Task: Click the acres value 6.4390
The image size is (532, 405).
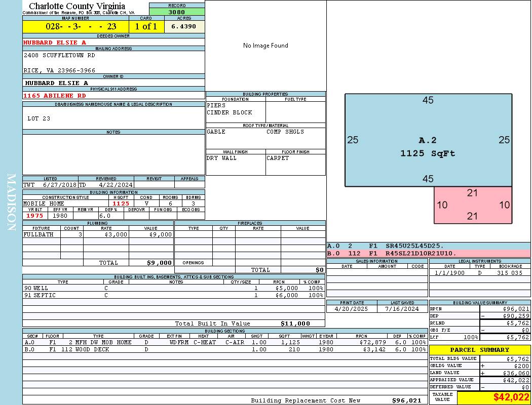Action: click(183, 27)
